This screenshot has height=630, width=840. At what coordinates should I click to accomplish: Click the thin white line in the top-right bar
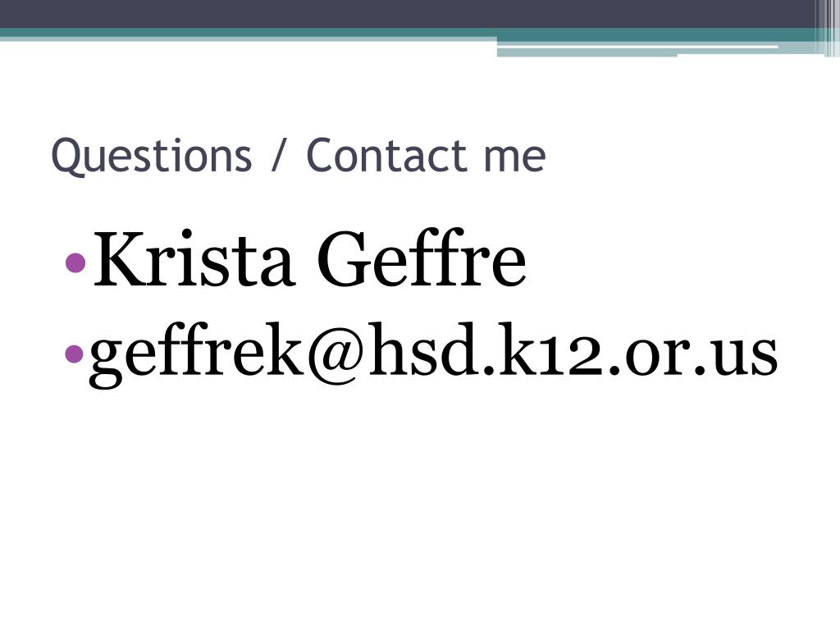(637, 47)
